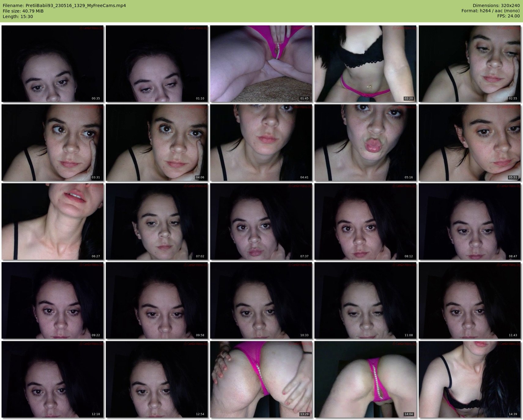Select the thumbnail at 12:54
This screenshot has height=420, width=523.
(157, 379)
